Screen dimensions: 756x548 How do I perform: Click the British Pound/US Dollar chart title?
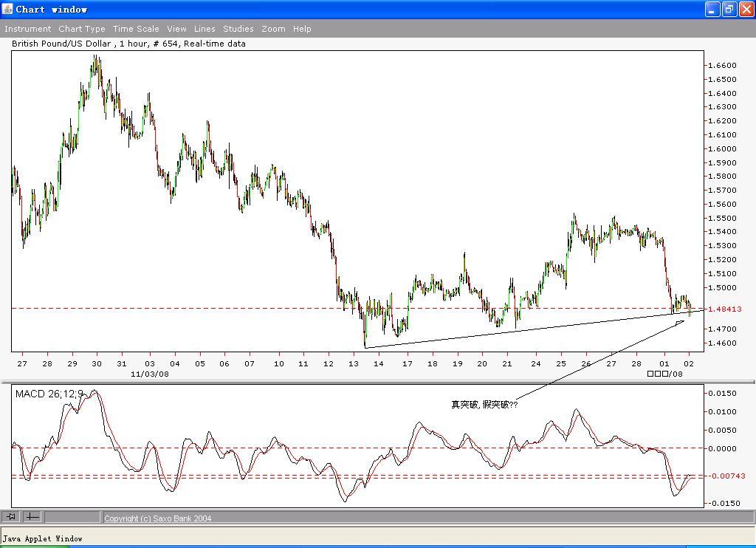click(x=128, y=44)
